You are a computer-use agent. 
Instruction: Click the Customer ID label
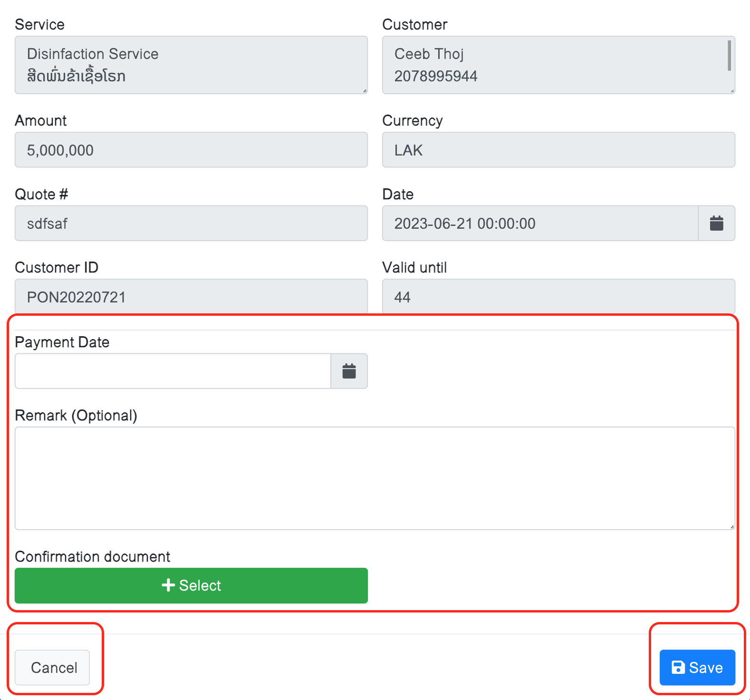click(57, 267)
